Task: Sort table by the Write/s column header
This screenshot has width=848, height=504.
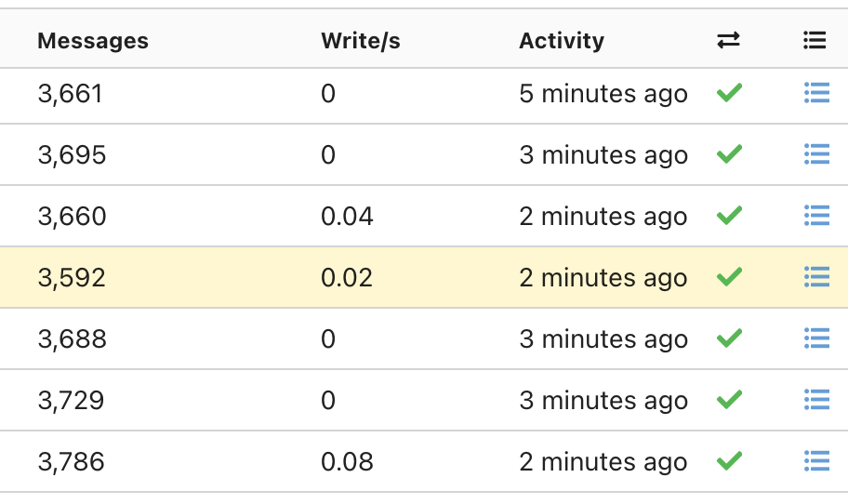Action: pos(360,41)
